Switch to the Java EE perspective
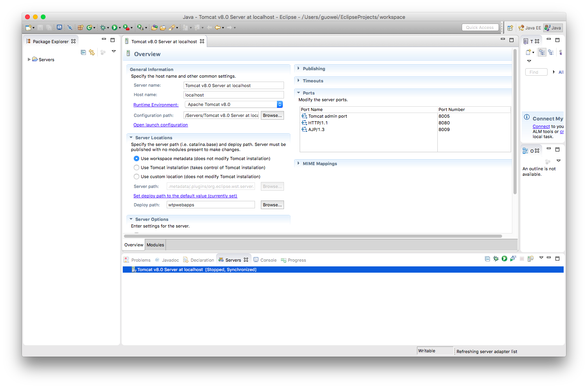 coord(530,28)
